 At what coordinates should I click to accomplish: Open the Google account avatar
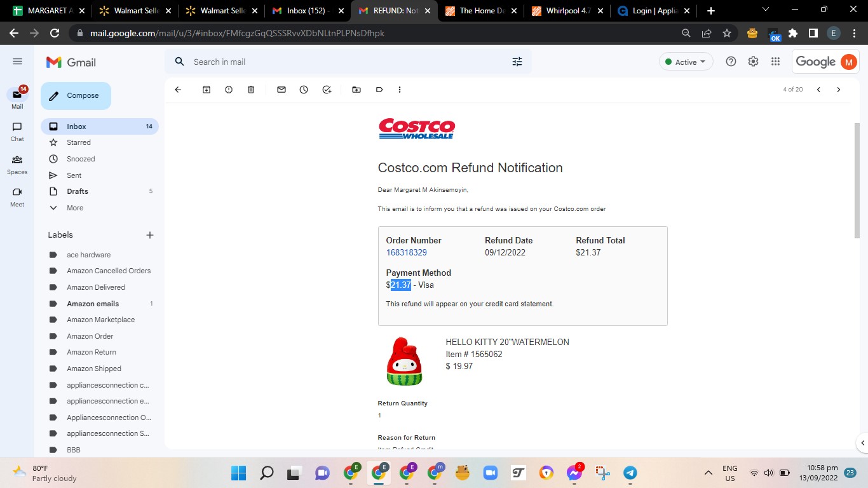click(x=848, y=62)
